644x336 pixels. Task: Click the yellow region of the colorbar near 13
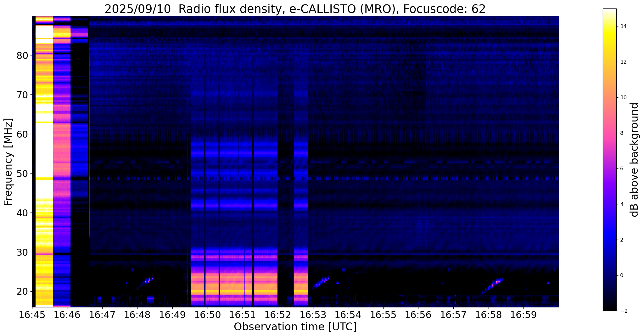[x=610, y=44]
